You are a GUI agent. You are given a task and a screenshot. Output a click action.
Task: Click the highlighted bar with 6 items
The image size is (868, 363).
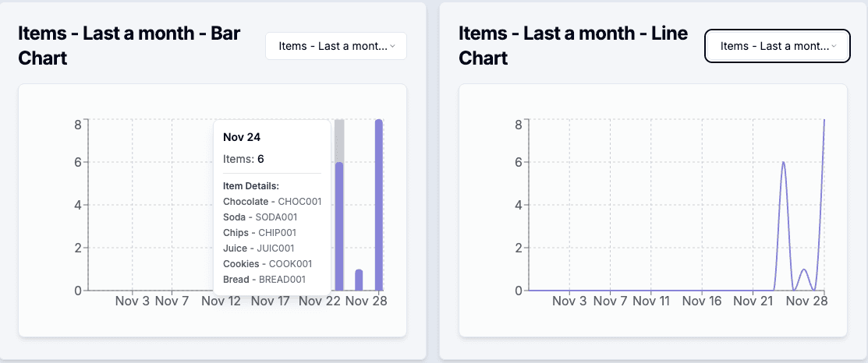[339, 226]
